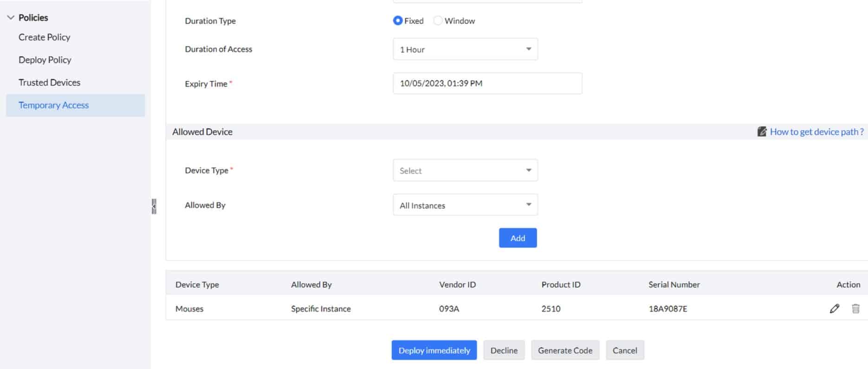This screenshot has width=868, height=369.
Task: Click the Decline button
Action: pos(504,350)
